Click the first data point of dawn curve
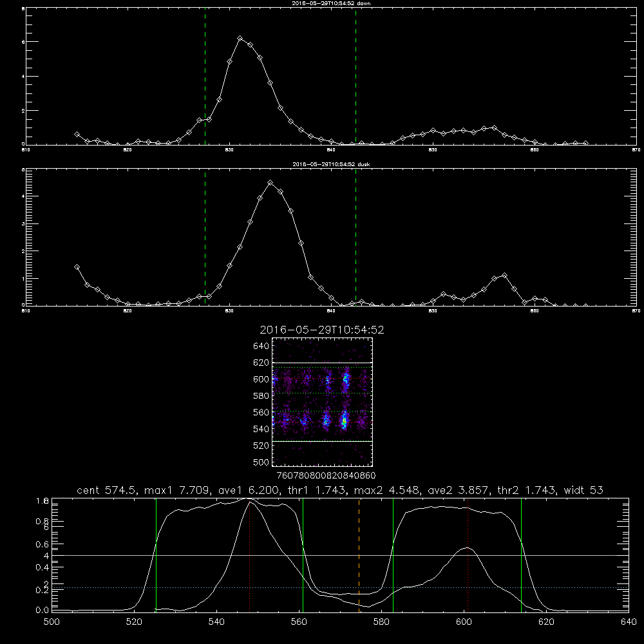This screenshot has height=644, width=644. [77, 135]
